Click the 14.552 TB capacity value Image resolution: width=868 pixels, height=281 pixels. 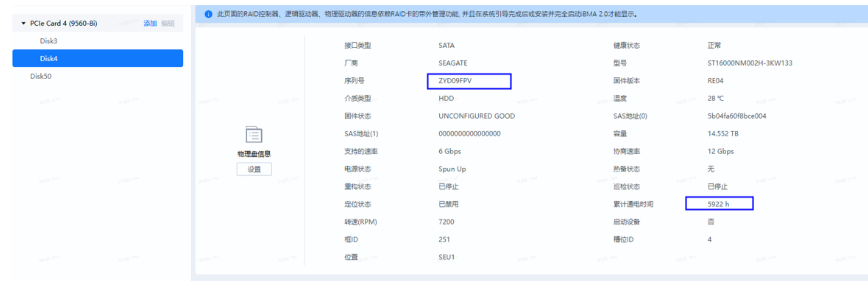723,134
